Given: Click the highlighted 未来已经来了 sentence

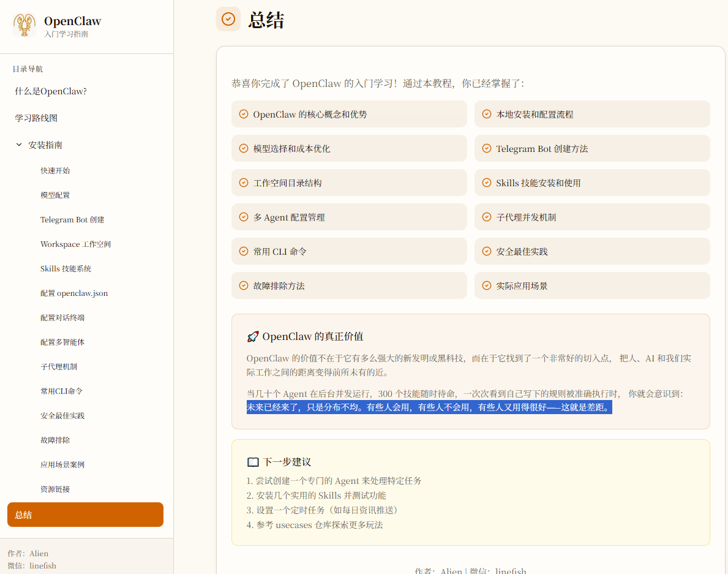Looking at the screenshot, I should [x=429, y=407].
